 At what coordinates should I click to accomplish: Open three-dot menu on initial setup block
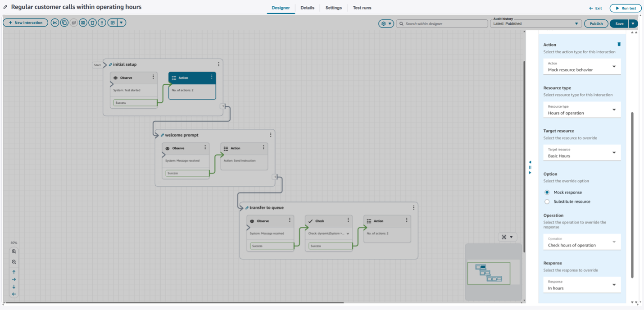tap(219, 64)
